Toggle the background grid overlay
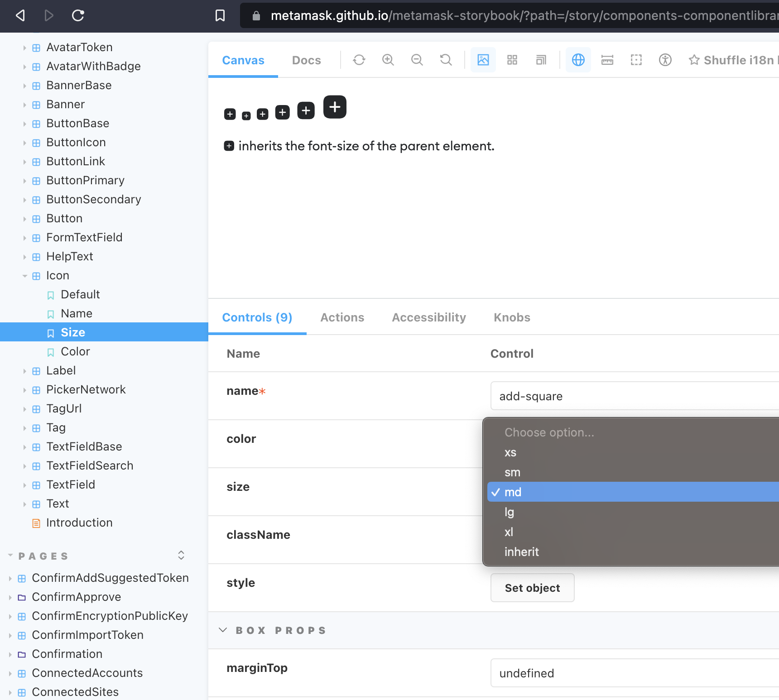 (x=512, y=60)
